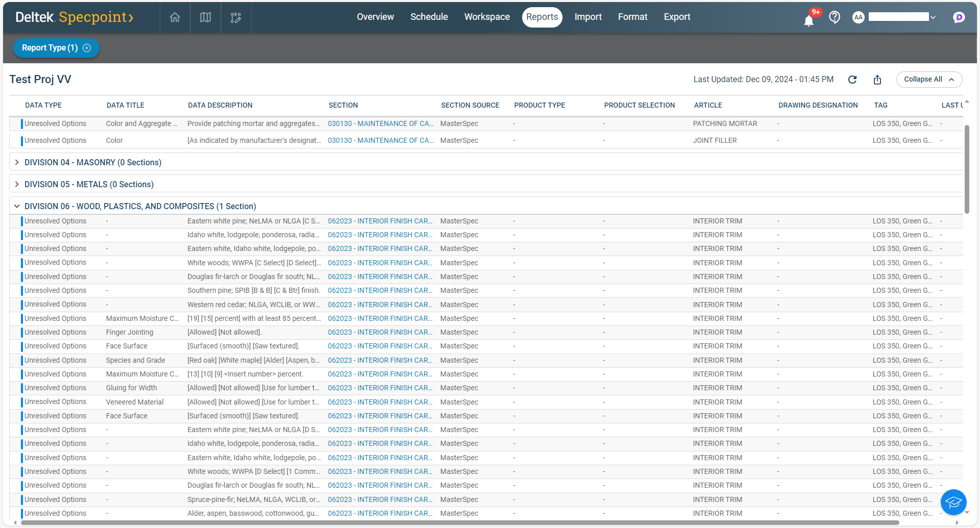
Task: Open the notifications bell
Action: click(x=808, y=20)
